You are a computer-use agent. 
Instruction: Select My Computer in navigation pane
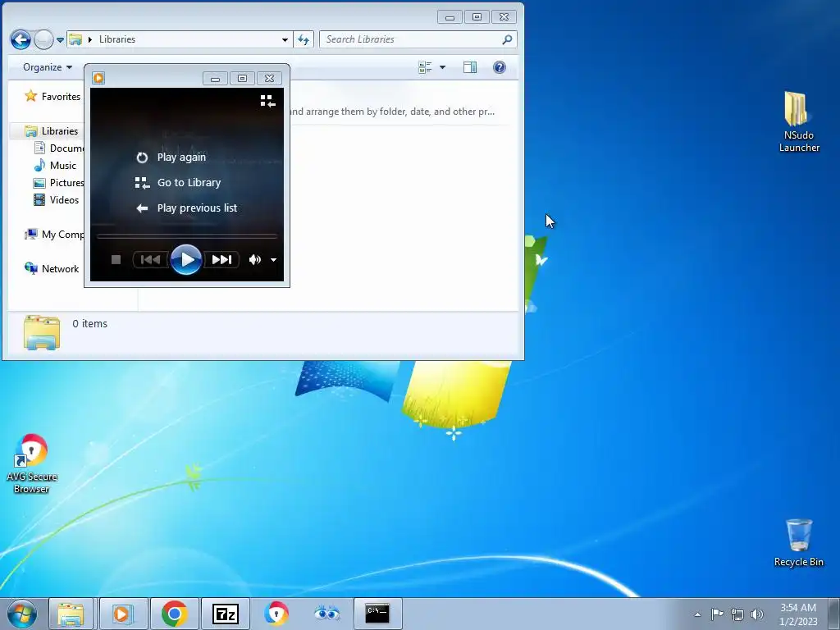[54, 234]
